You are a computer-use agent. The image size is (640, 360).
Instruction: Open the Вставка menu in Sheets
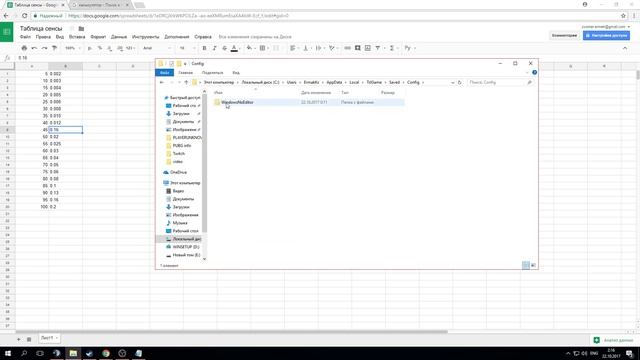pos(77,37)
